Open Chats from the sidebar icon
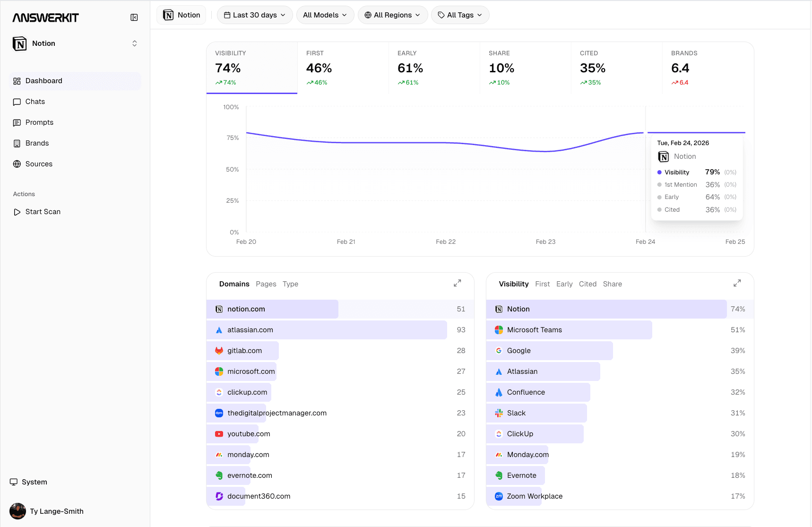 (17, 102)
